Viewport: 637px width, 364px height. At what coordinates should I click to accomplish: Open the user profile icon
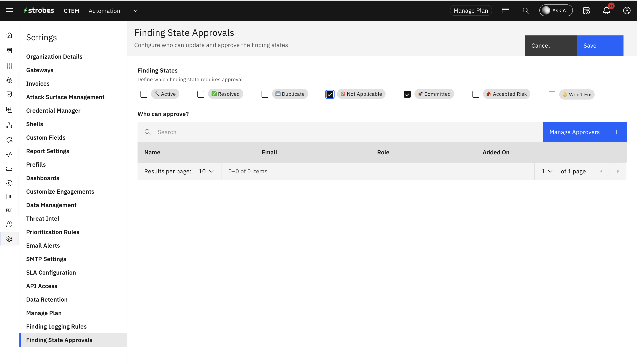coord(626,11)
